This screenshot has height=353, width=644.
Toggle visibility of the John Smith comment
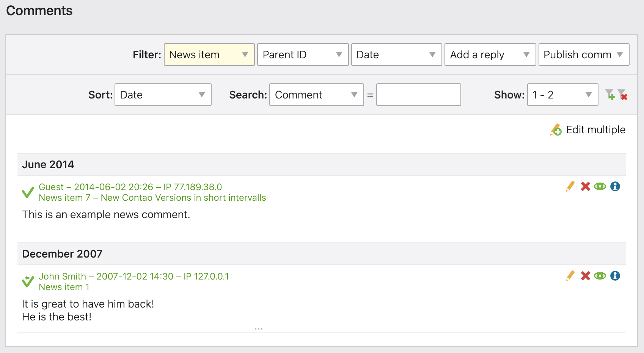[600, 276]
